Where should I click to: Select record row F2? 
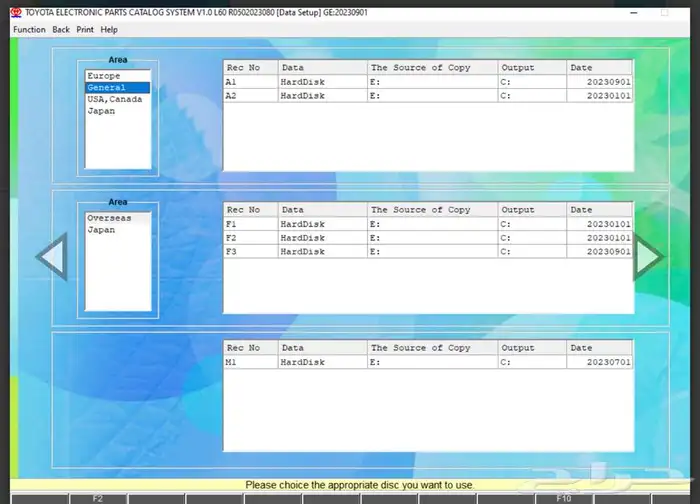click(x=428, y=238)
